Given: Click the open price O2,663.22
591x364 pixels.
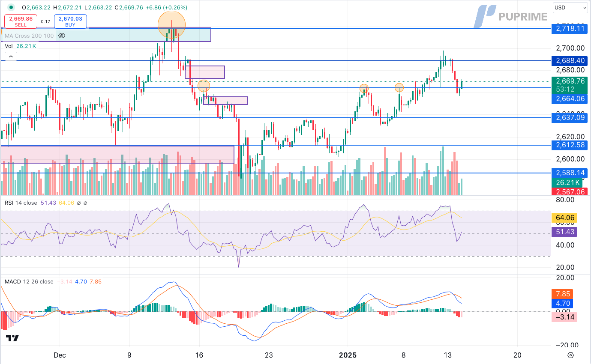Looking at the screenshot, I should click(36, 7).
